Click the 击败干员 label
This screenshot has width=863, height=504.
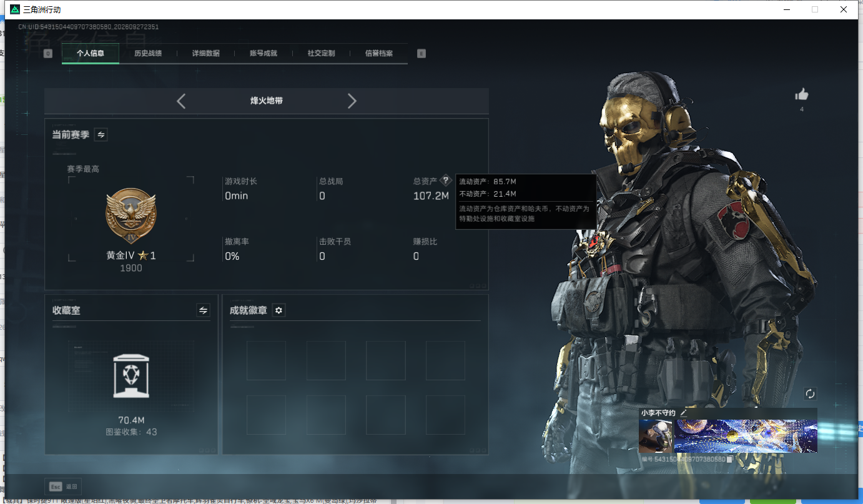point(335,241)
